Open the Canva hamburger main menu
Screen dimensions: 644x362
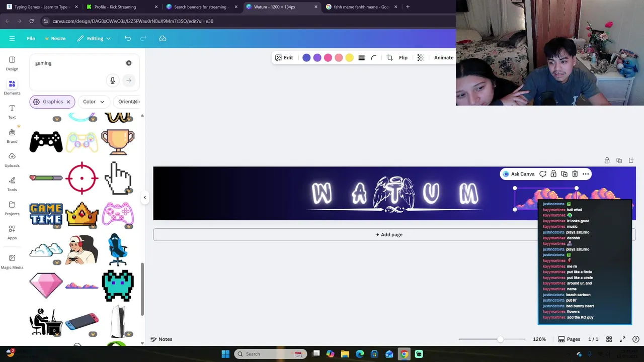pyautogui.click(x=12, y=38)
